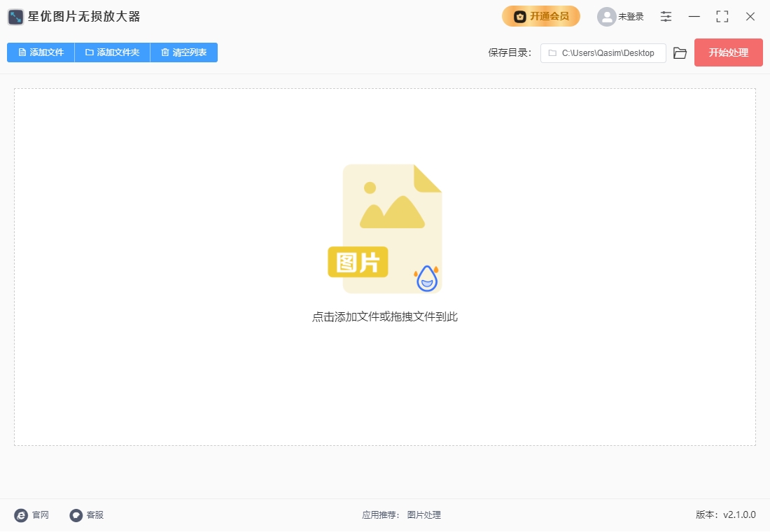
Task: Open the 图片处理 recommended app link
Action: tap(424, 515)
